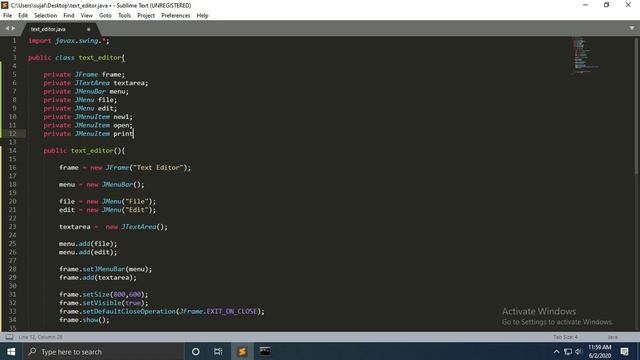
Task: Click the Sublime Text title bar icon
Action: tap(5, 5)
